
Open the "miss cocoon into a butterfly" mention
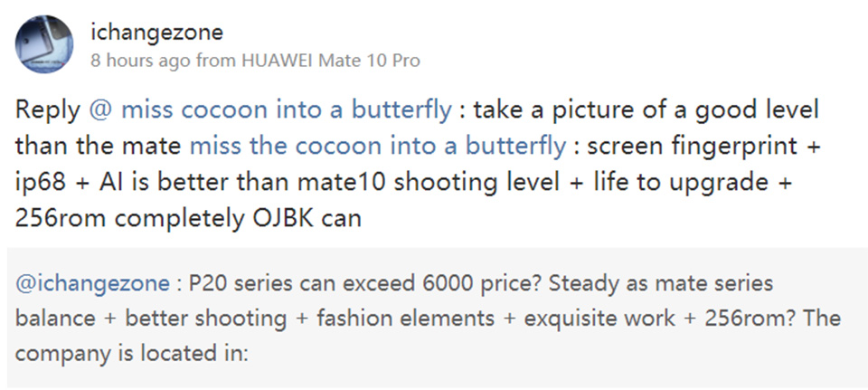pyautogui.click(x=286, y=111)
